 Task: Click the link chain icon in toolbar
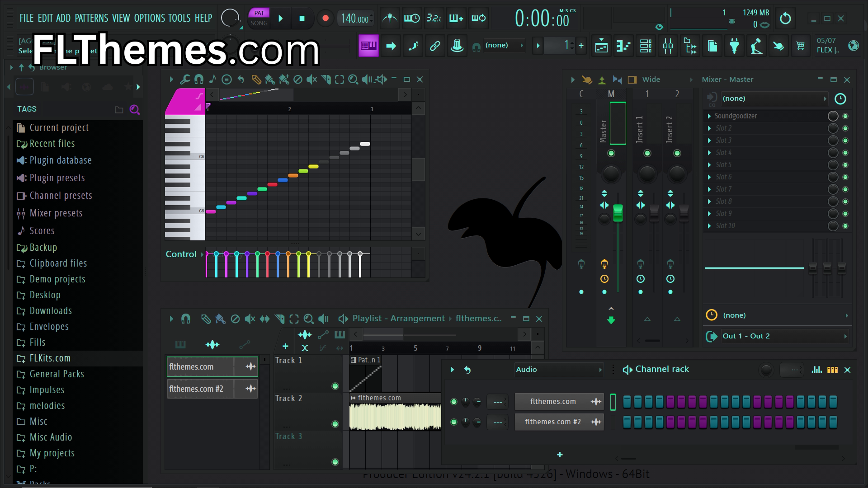point(435,46)
